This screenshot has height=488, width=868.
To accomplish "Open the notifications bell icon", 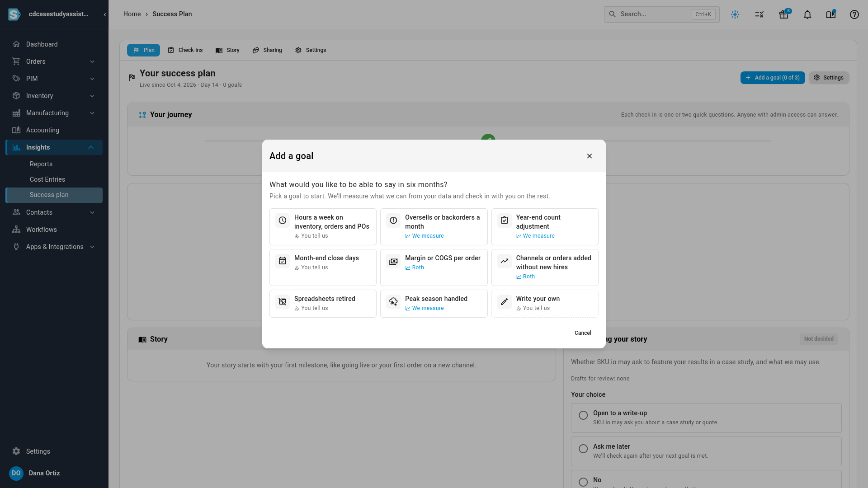I will pos(807,14).
